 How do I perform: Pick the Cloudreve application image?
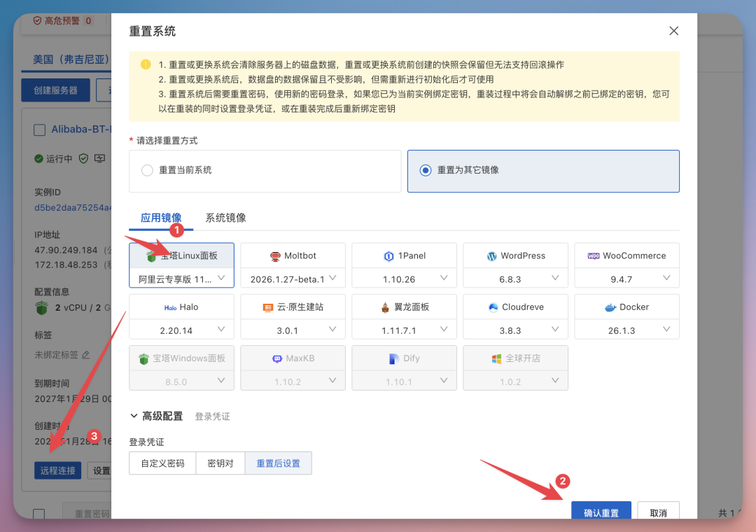(515, 307)
